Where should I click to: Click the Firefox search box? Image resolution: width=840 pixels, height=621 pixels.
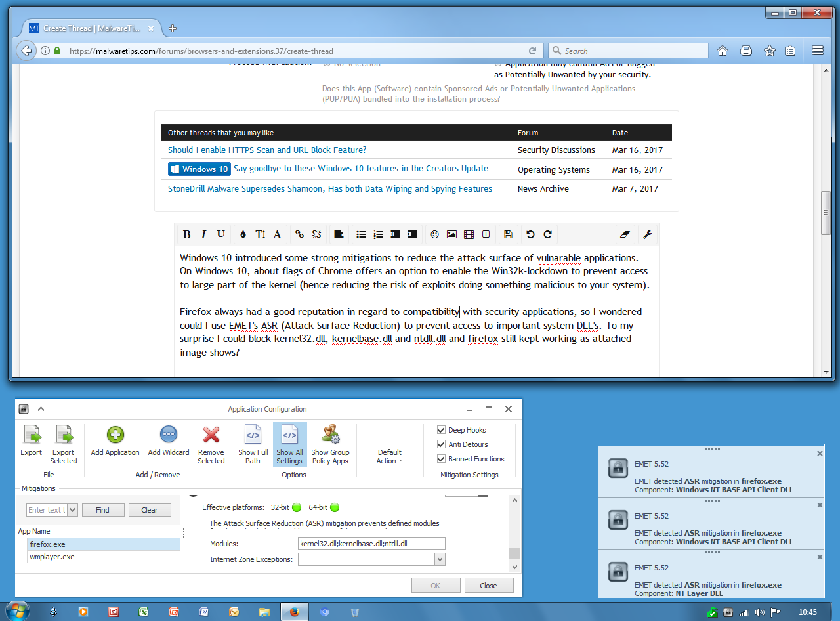coord(628,51)
